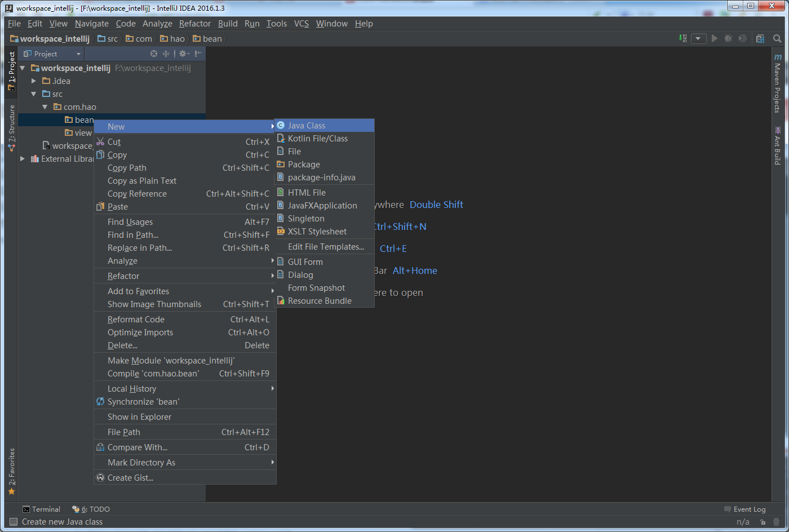Viewport: 789px width, 532px height.
Task: Click Scroll from Source crosshair icon
Action: point(154,54)
